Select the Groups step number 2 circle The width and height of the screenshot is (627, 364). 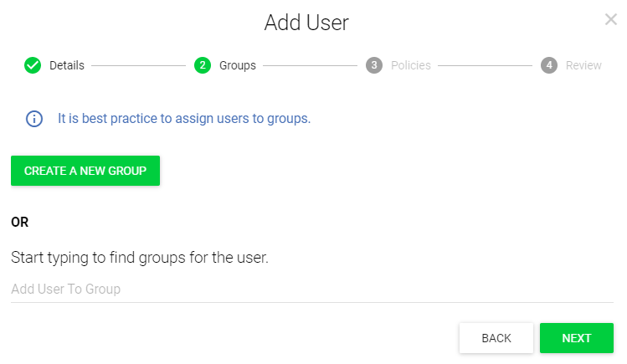[203, 65]
